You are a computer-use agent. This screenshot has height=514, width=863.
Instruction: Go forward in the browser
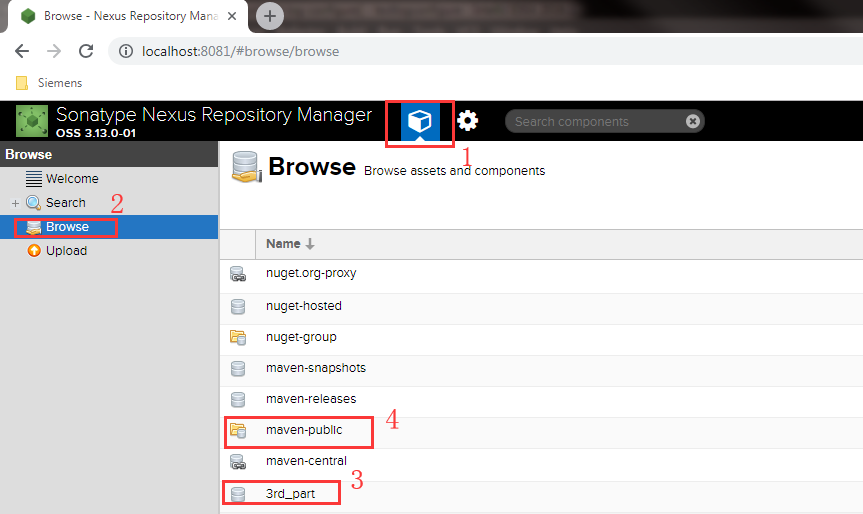point(54,51)
